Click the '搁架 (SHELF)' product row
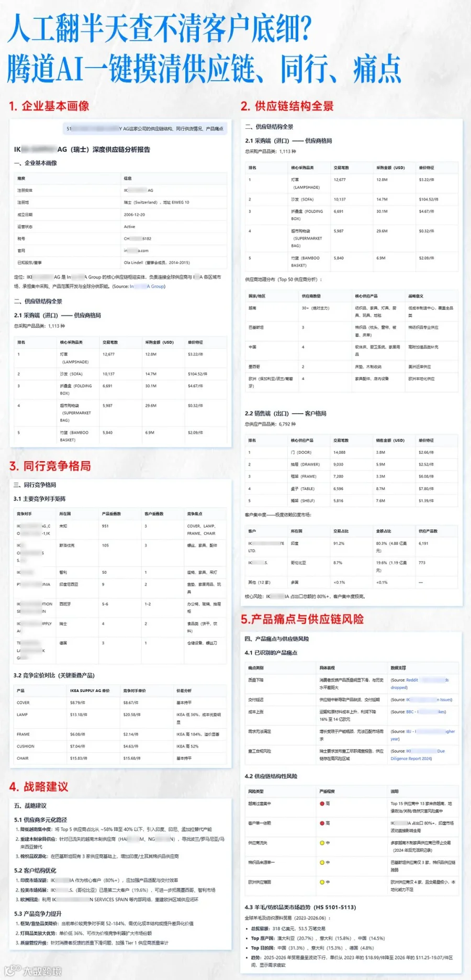This screenshot has height=980, width=471. (x=351, y=500)
